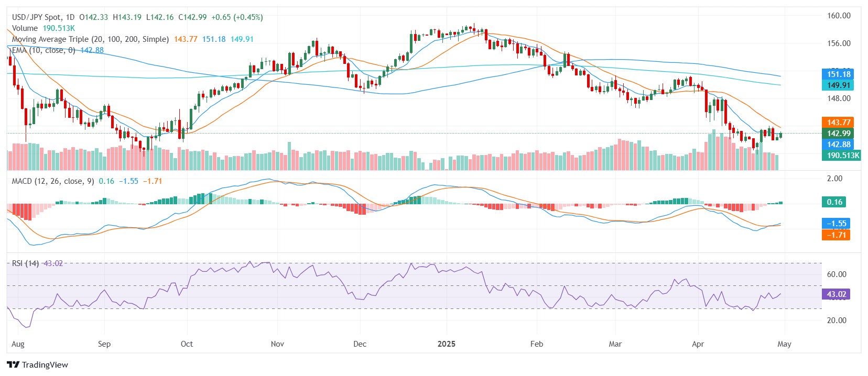Click the blue 142.88 EMA price label
The width and height of the screenshot is (868, 376).
pyautogui.click(x=838, y=145)
